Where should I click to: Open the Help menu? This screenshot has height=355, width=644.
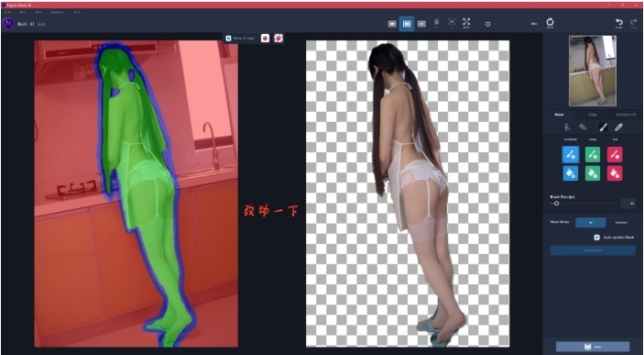[77, 12]
